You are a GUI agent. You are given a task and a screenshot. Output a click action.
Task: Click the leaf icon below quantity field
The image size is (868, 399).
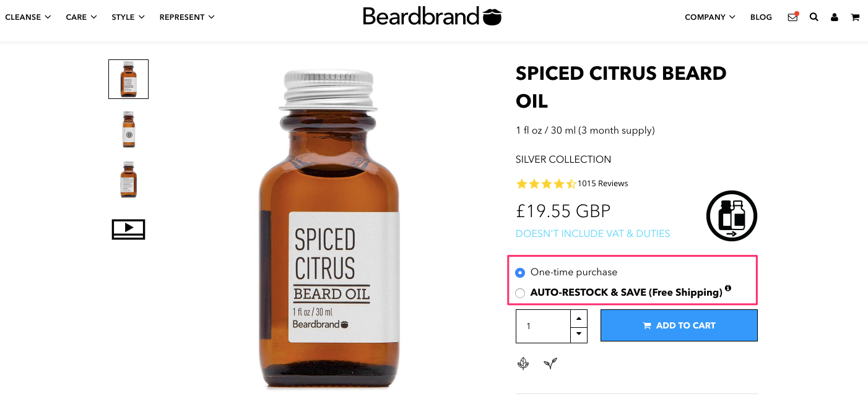click(523, 364)
